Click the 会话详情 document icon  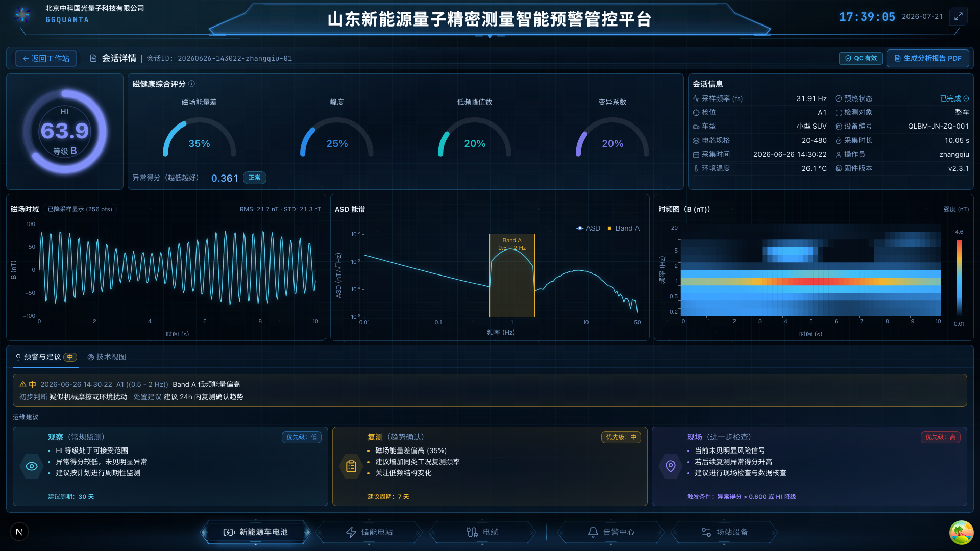pos(93,58)
